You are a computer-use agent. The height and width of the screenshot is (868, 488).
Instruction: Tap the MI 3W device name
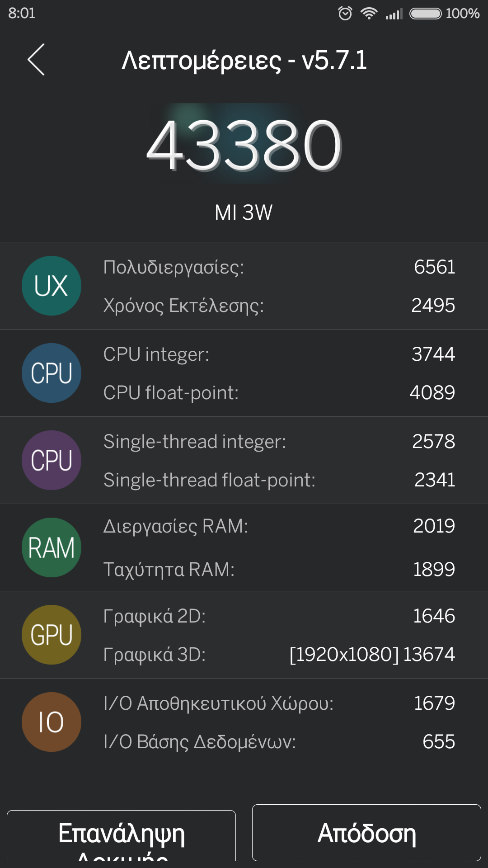point(244,212)
